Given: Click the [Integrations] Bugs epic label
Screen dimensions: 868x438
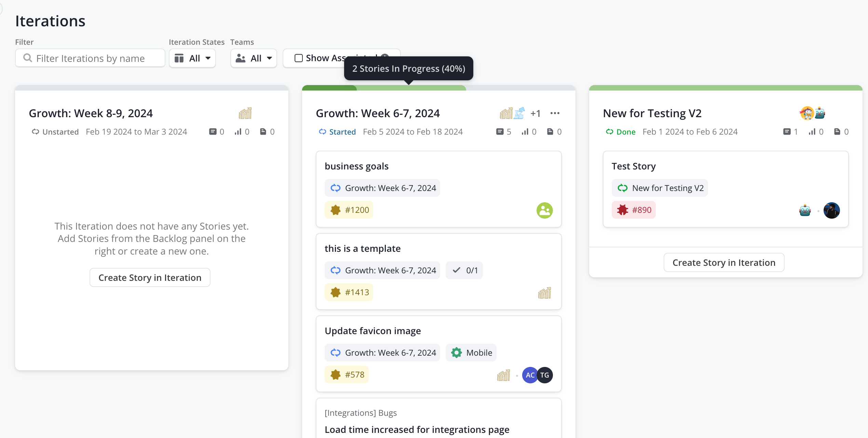Looking at the screenshot, I should point(361,413).
